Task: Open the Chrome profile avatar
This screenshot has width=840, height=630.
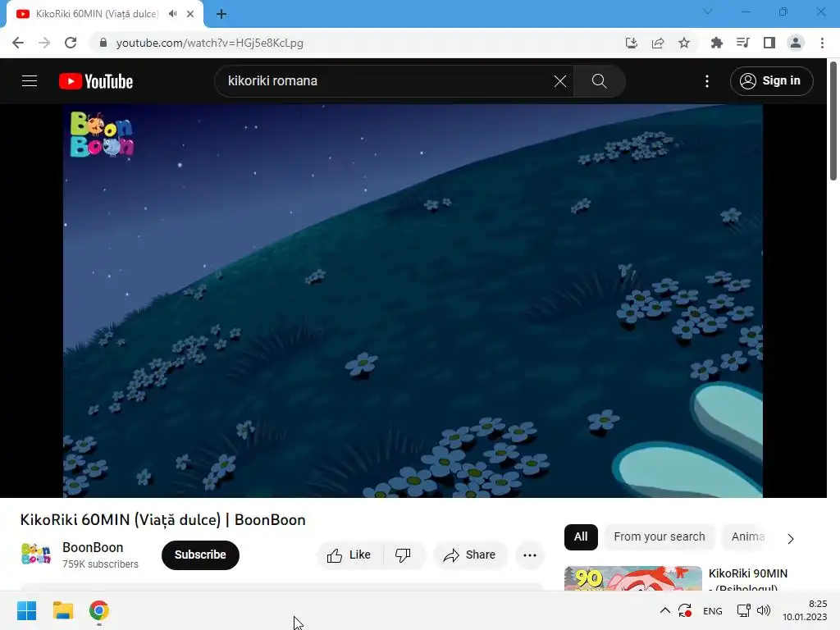Action: point(796,43)
